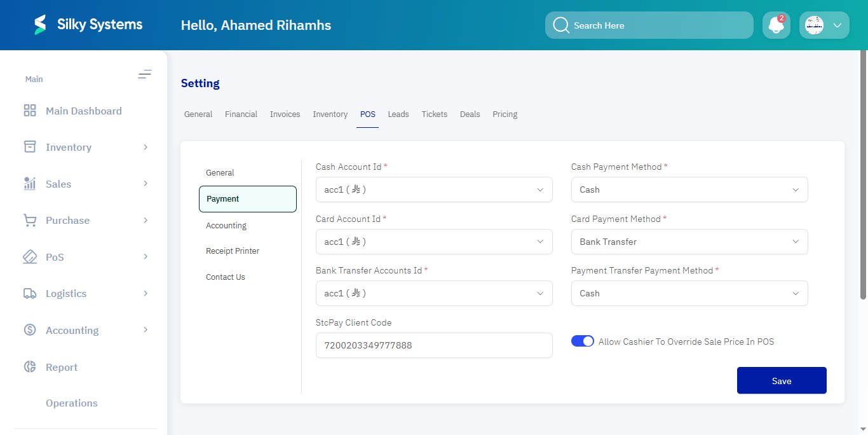Open Purchase via its cart icon
868x435 pixels.
pyautogui.click(x=29, y=220)
